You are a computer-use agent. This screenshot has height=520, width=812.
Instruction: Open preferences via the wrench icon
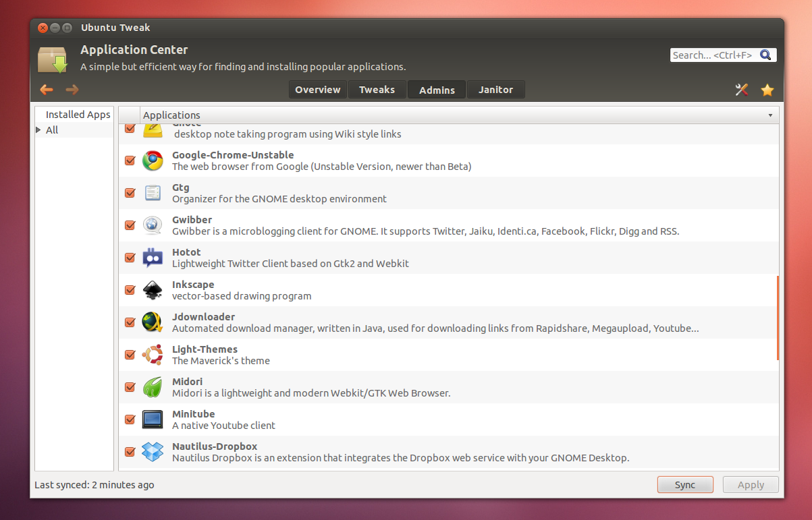[742, 90]
